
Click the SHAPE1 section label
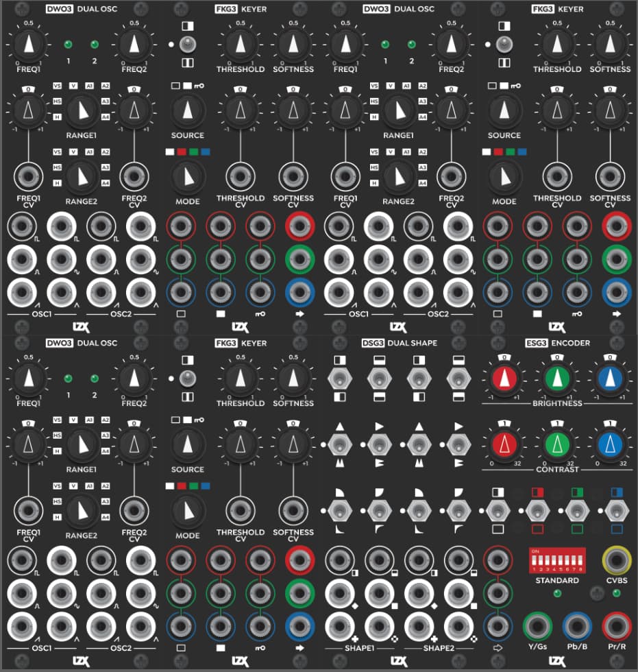(x=359, y=648)
